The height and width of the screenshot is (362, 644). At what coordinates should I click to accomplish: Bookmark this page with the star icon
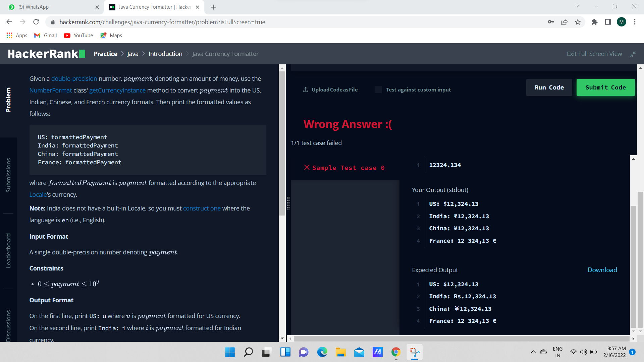(578, 22)
